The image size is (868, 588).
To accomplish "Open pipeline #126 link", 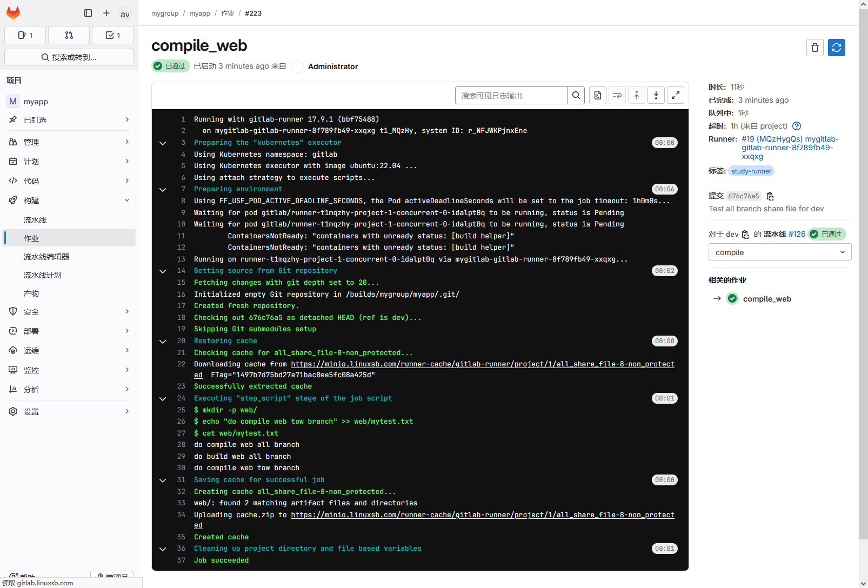I will click(x=797, y=234).
